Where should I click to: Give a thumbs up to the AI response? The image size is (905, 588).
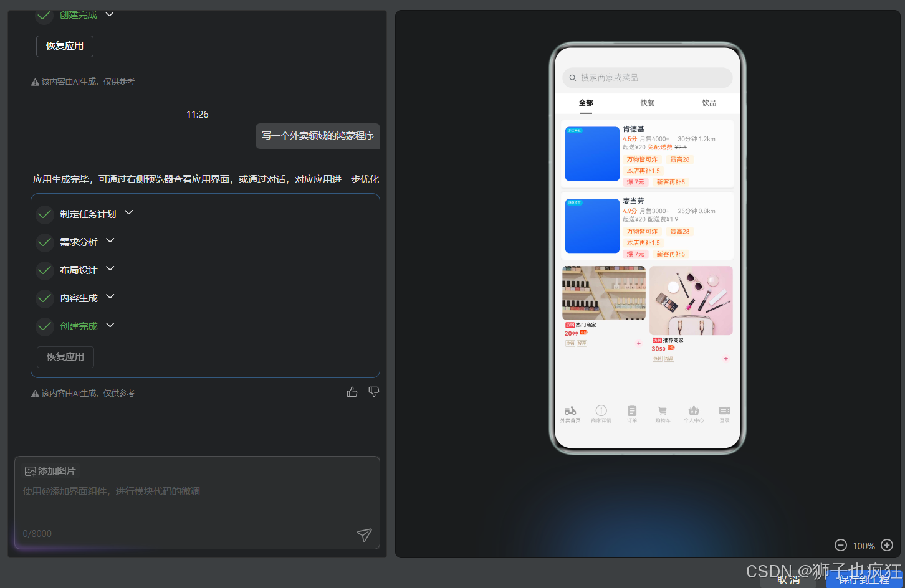(352, 391)
